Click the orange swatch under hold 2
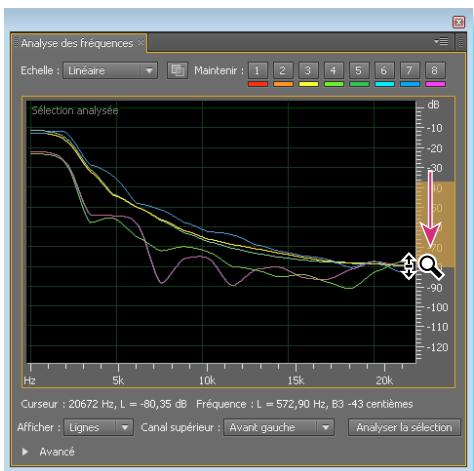This screenshot has width=474, height=471. (283, 84)
